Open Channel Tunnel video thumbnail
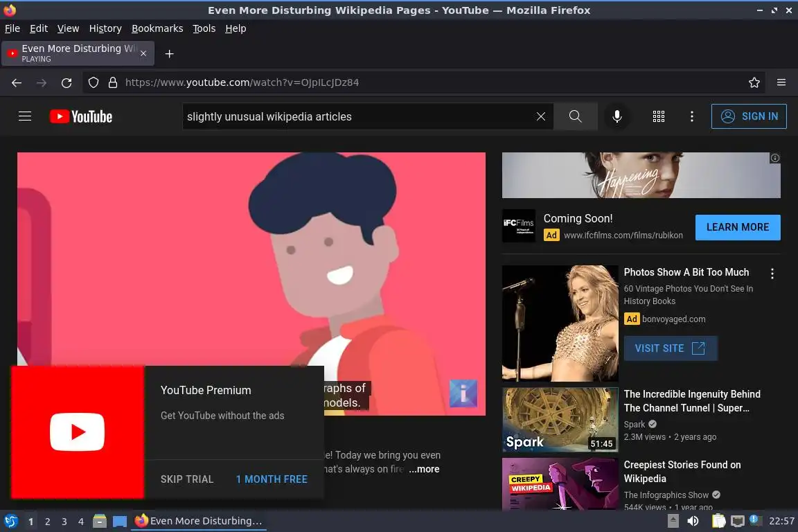 pyautogui.click(x=560, y=420)
